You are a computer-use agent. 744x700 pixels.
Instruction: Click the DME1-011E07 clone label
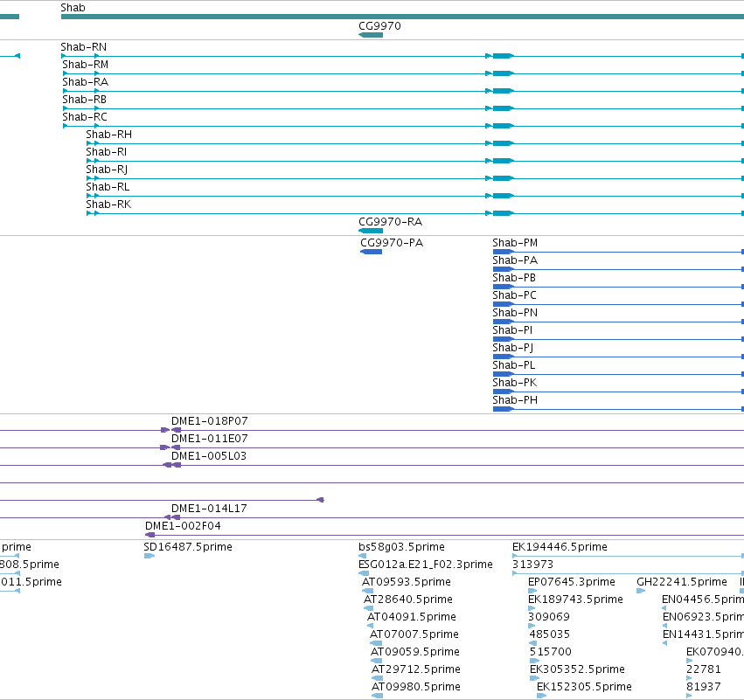point(210,439)
